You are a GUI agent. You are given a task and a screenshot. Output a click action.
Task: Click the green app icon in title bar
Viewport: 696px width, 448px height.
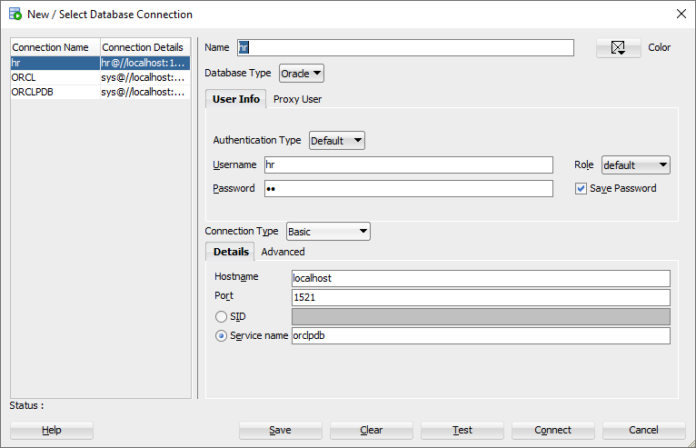coord(14,14)
